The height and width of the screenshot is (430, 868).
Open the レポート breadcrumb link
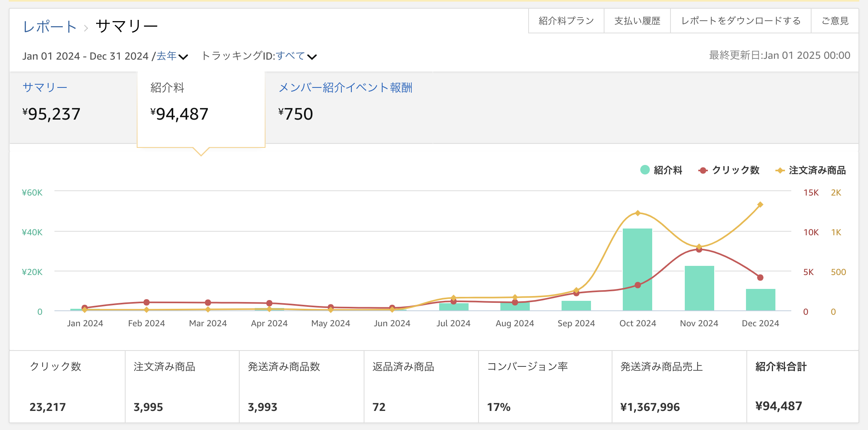(50, 27)
